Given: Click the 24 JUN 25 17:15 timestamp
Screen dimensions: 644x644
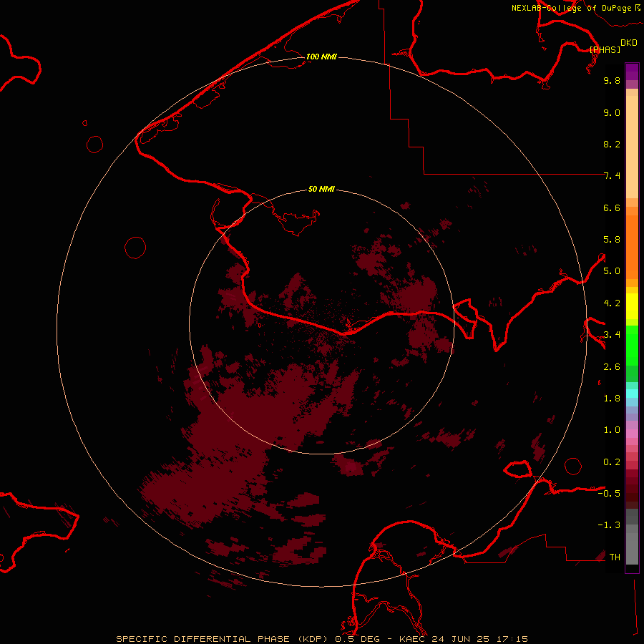Looking at the screenshot, I should pos(479,639).
